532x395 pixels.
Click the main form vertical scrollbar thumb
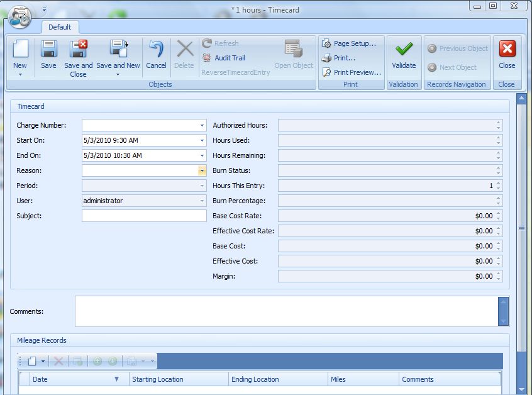(521, 228)
